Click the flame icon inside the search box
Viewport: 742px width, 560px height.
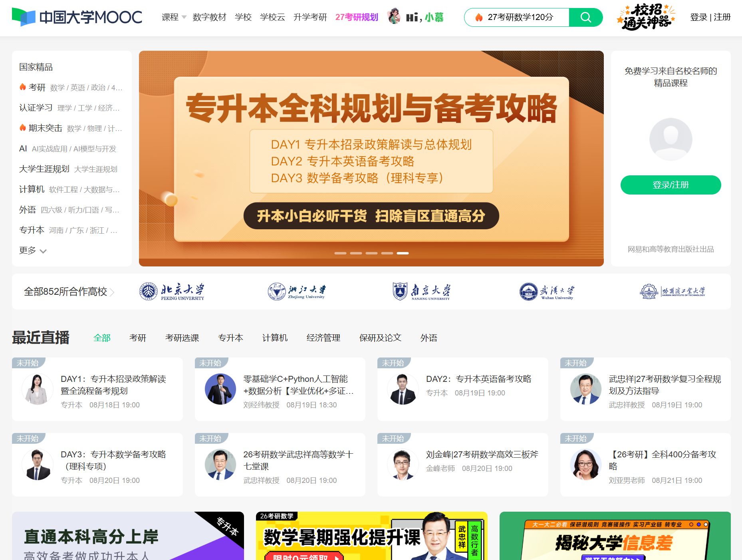coord(479,17)
